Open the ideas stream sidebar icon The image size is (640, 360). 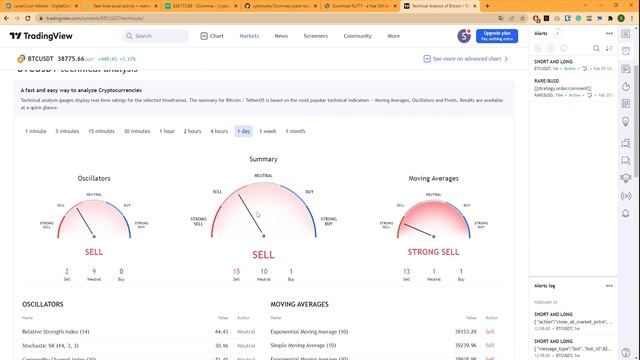[x=625, y=178]
